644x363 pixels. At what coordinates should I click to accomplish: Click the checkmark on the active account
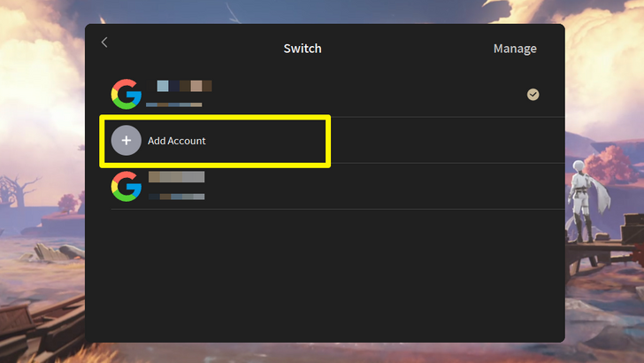[533, 95]
